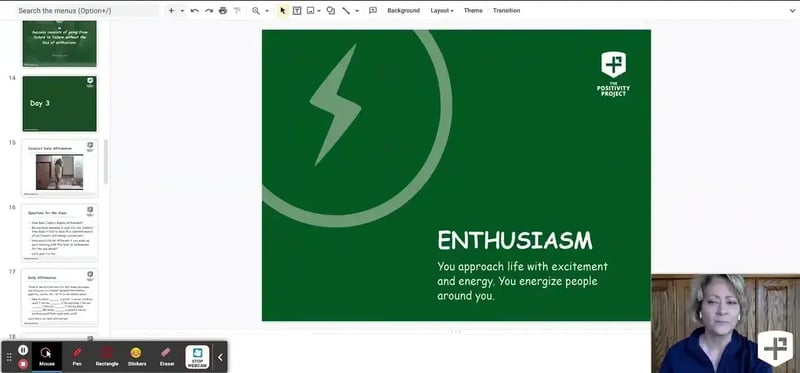800x373 pixels.
Task: Select the line tool
Action: coord(346,11)
